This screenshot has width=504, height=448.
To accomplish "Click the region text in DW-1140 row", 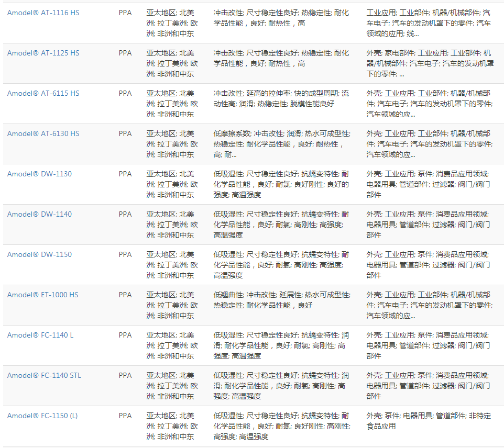I will pyautogui.click(x=172, y=225).
